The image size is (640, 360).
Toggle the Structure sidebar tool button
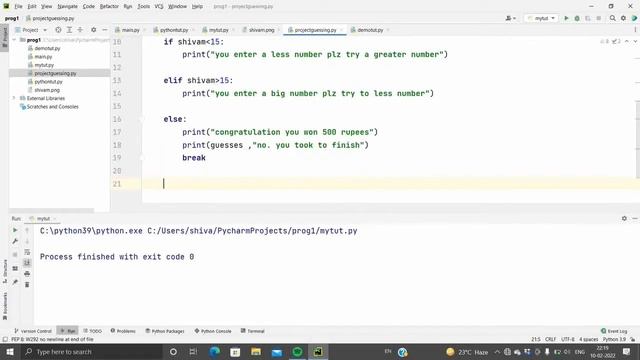4,271
